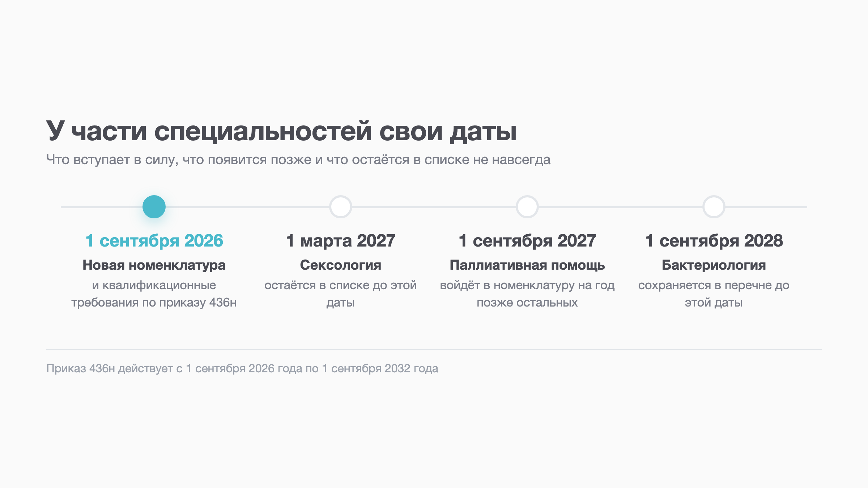Click the «Новая номенклатура» title
The width and height of the screenshot is (868, 488).
click(x=154, y=265)
